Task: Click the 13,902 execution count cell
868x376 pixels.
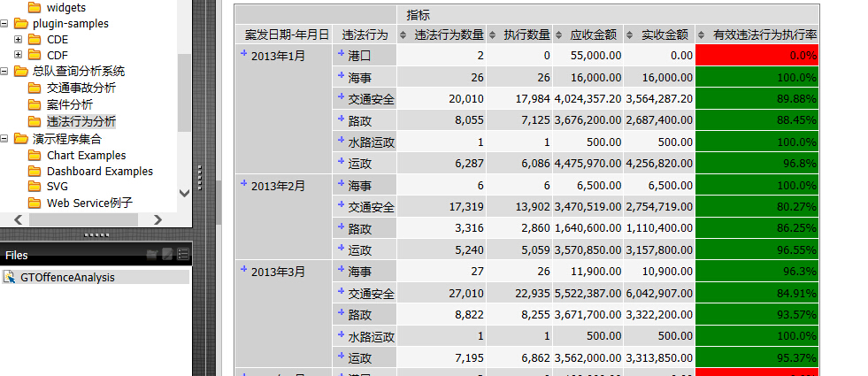Action: 519,206
